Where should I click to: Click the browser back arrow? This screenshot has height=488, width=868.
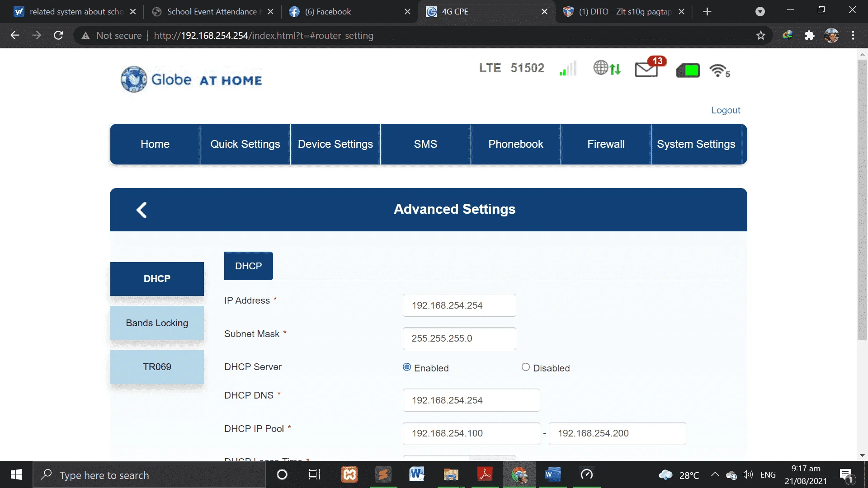coord(15,35)
